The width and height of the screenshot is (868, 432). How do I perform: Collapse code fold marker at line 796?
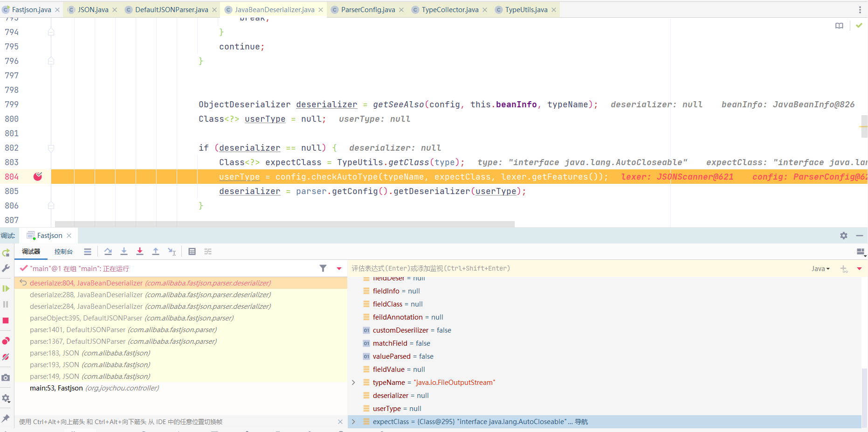coord(51,61)
